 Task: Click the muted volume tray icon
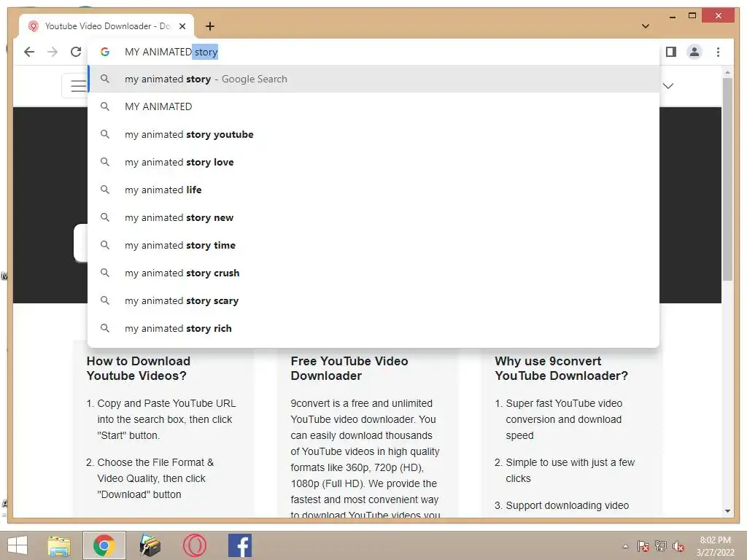[x=678, y=546]
